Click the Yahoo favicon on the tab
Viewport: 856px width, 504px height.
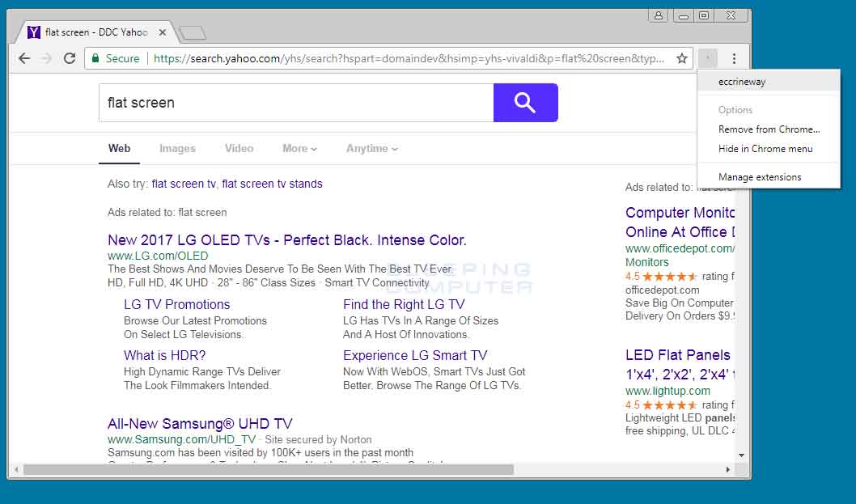[34, 32]
